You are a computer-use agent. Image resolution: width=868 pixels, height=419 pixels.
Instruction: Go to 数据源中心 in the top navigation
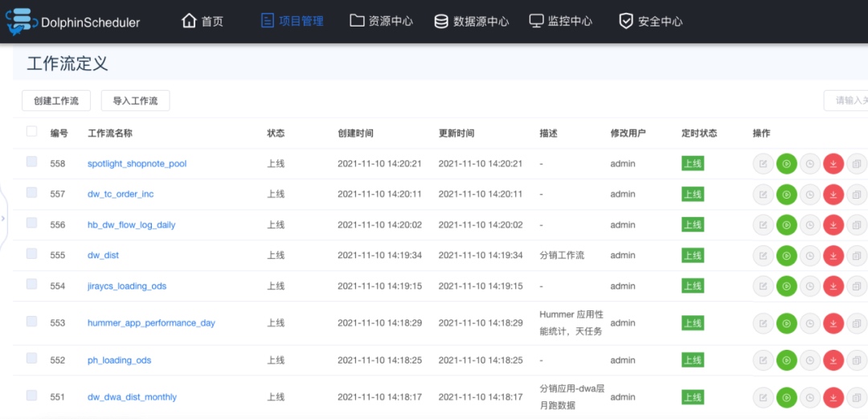pos(471,22)
